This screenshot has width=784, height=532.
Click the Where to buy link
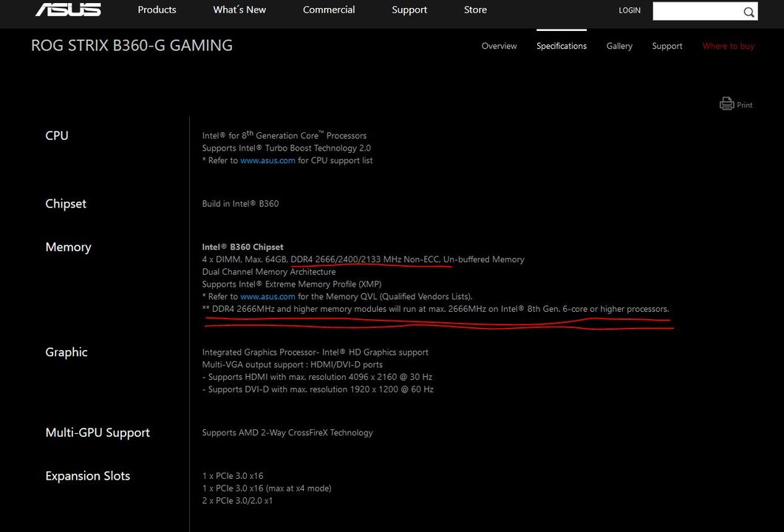[729, 46]
